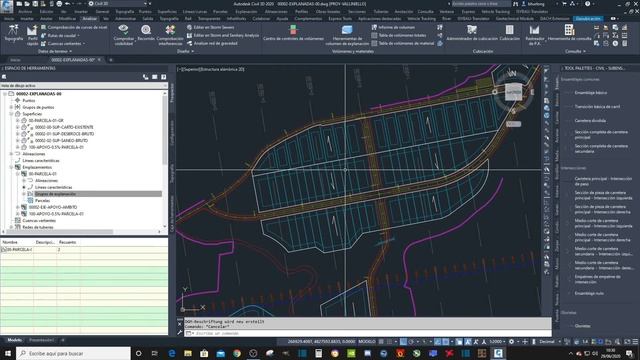
Task: Click the Rutas de caudal dropdown arrow
Action: tap(78, 36)
